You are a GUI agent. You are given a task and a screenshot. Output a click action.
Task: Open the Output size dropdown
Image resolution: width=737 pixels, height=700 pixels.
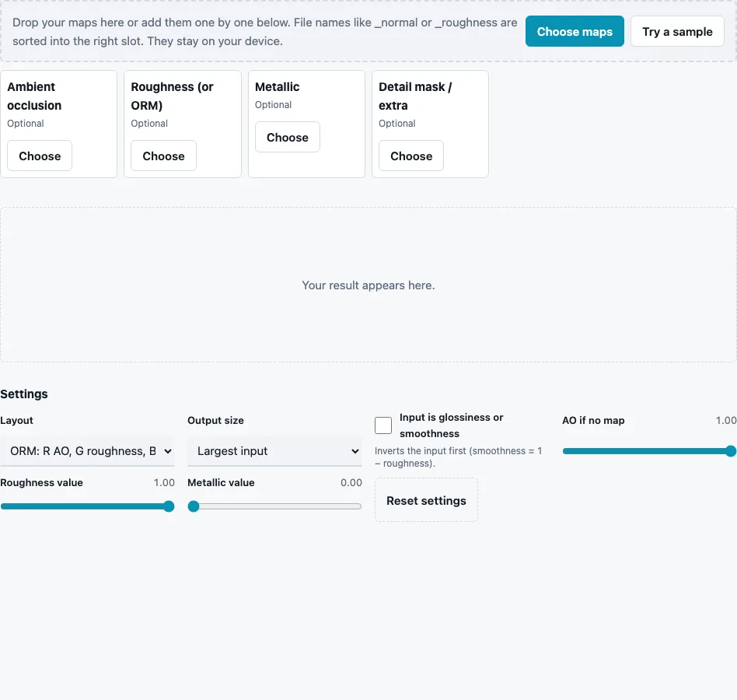click(x=274, y=451)
